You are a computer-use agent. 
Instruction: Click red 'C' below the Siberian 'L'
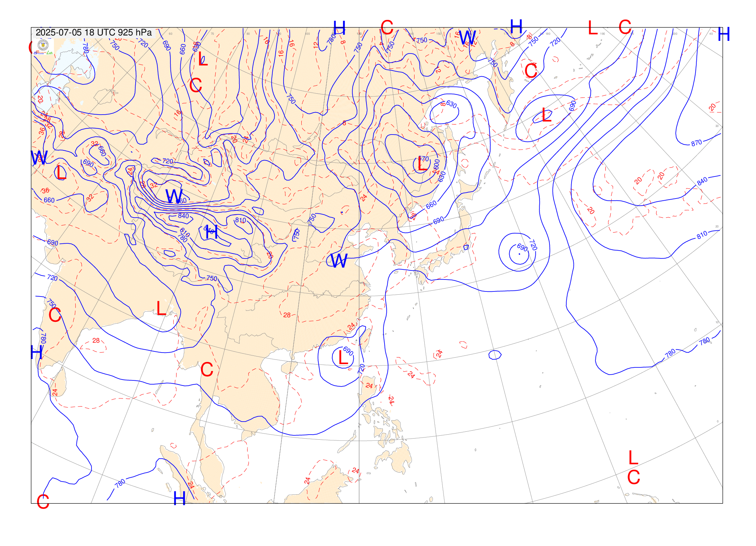pos(195,85)
